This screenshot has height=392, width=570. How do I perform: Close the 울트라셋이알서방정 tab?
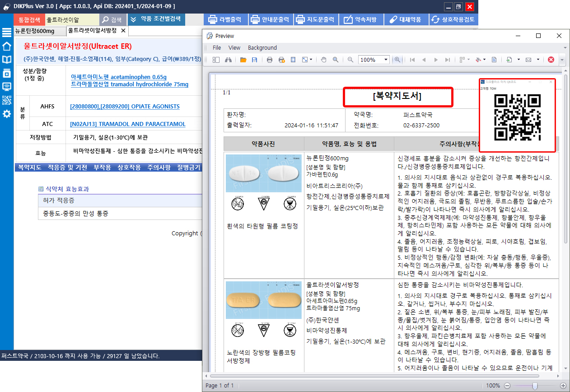coord(123,30)
